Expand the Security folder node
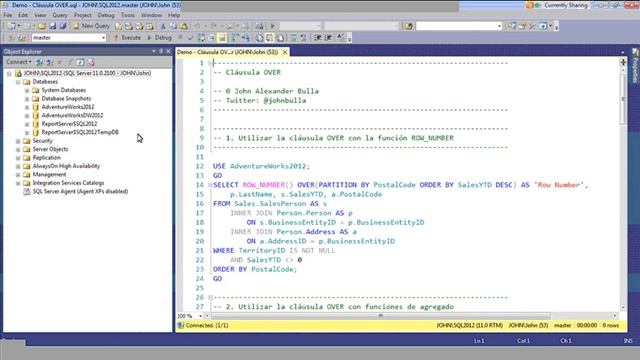This screenshot has height=360, width=640. pyautogui.click(x=18, y=141)
